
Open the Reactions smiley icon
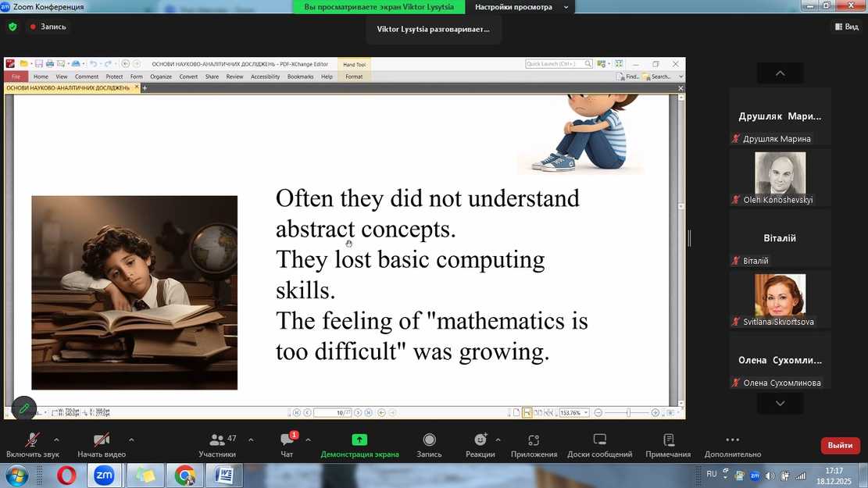tap(480, 440)
